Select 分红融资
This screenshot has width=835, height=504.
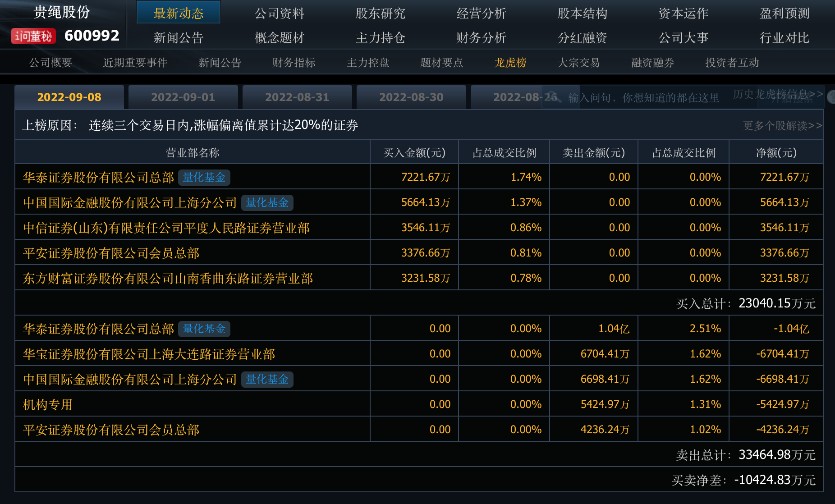(583, 37)
